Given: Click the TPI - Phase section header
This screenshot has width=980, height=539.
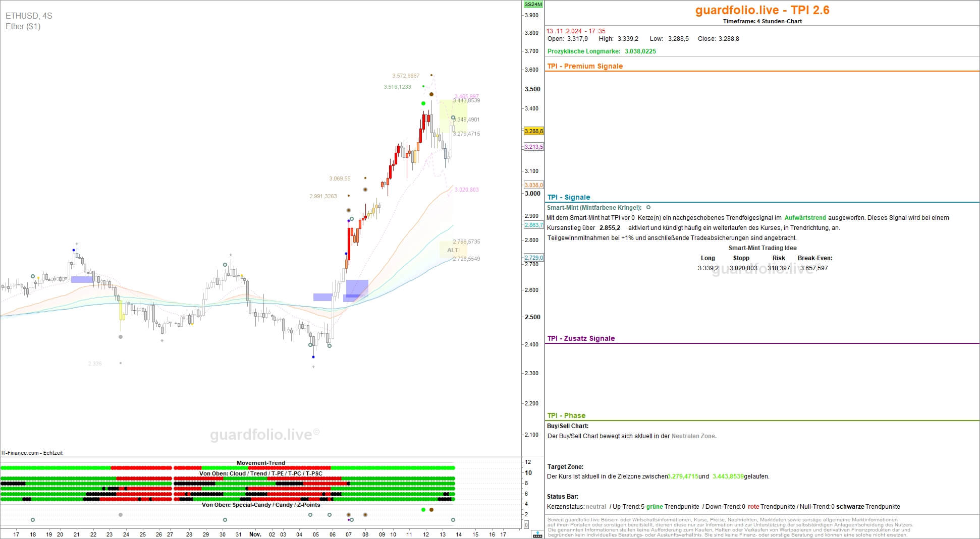Looking at the screenshot, I should pos(566,415).
